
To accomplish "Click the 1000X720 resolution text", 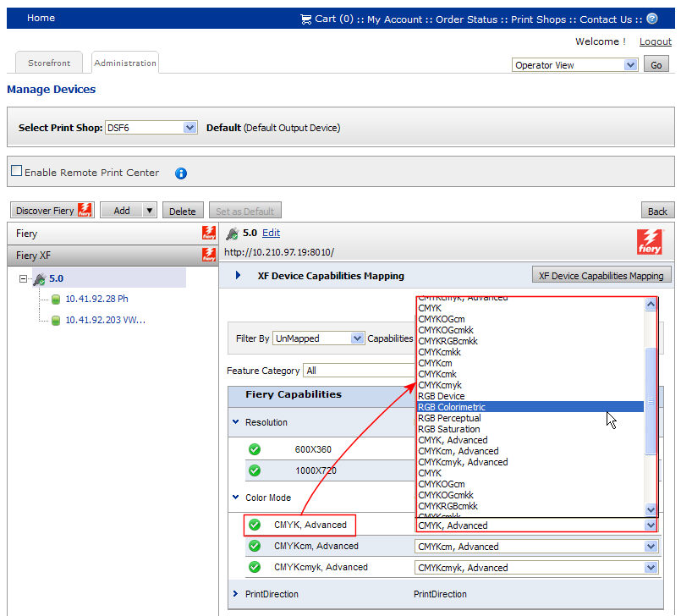I will (x=316, y=470).
